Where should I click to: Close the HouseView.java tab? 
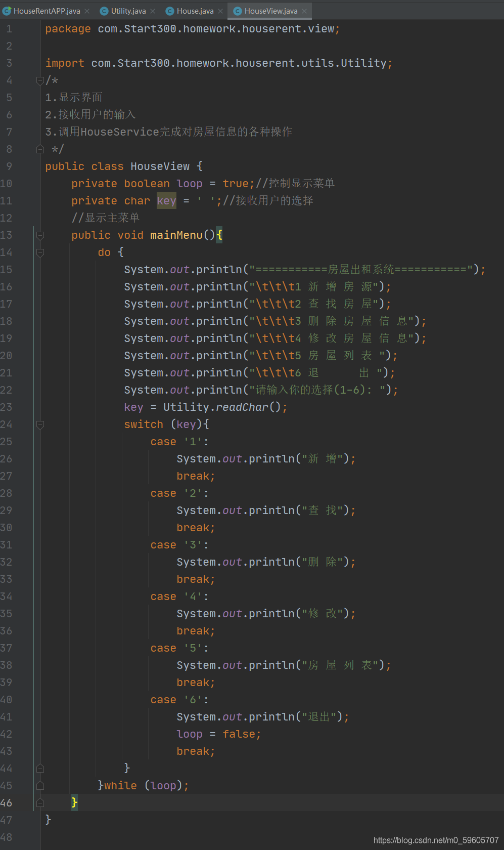coord(304,11)
